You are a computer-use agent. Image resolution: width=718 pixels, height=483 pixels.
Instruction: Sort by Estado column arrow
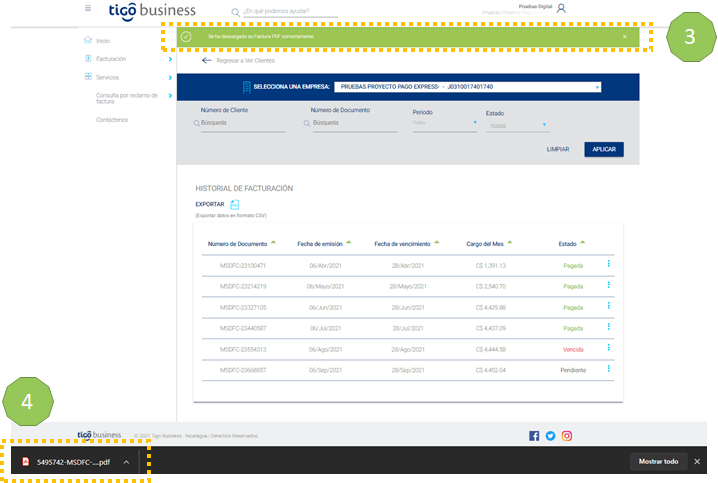(583, 243)
